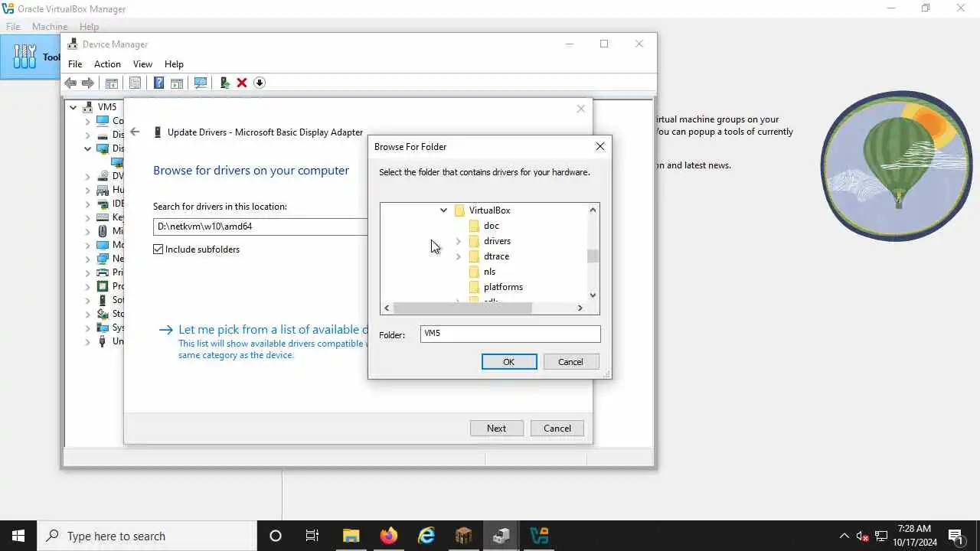The height and width of the screenshot is (551, 980).
Task: Click the Back arrow in Device Manager toolbar
Action: [70, 83]
